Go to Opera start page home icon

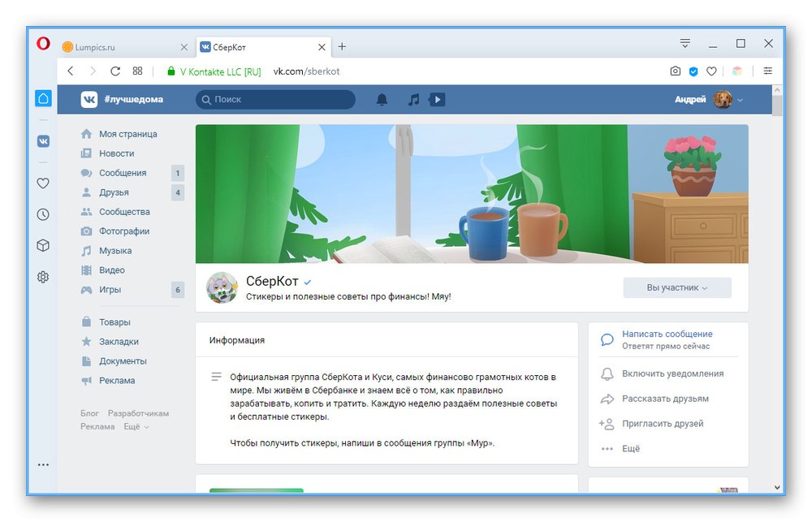pyautogui.click(x=44, y=98)
